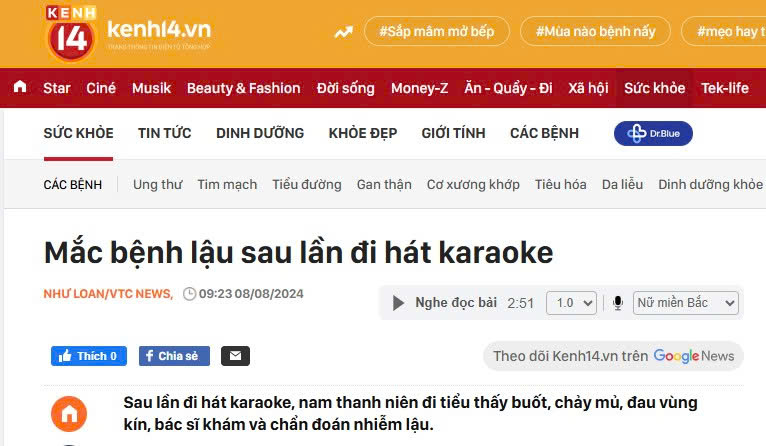Open the Tek-life section
Viewport: 766px width, 446px height.
[x=725, y=88]
